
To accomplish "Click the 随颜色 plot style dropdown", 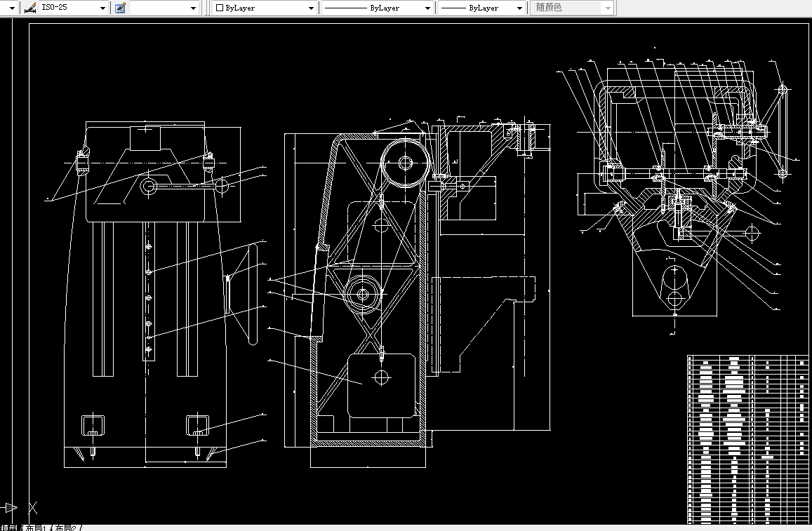I will (x=572, y=8).
